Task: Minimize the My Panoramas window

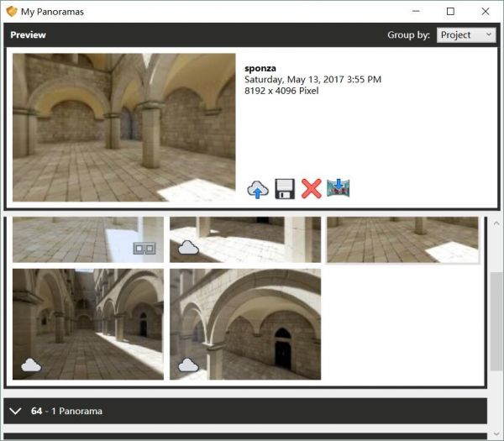Action: (x=416, y=12)
